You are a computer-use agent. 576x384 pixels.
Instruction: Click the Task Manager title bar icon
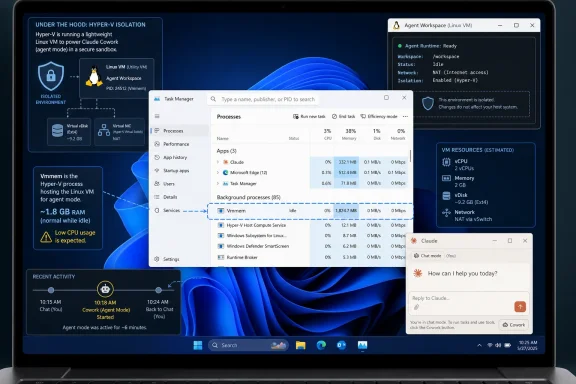coord(157,99)
